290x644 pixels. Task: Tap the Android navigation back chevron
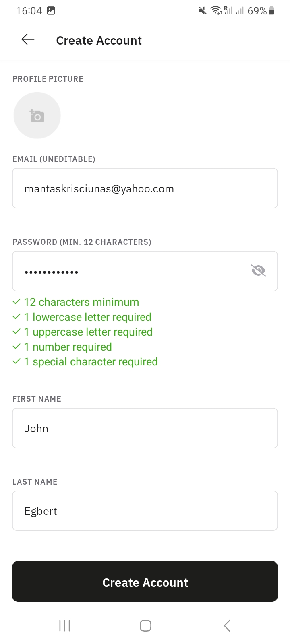227,625
